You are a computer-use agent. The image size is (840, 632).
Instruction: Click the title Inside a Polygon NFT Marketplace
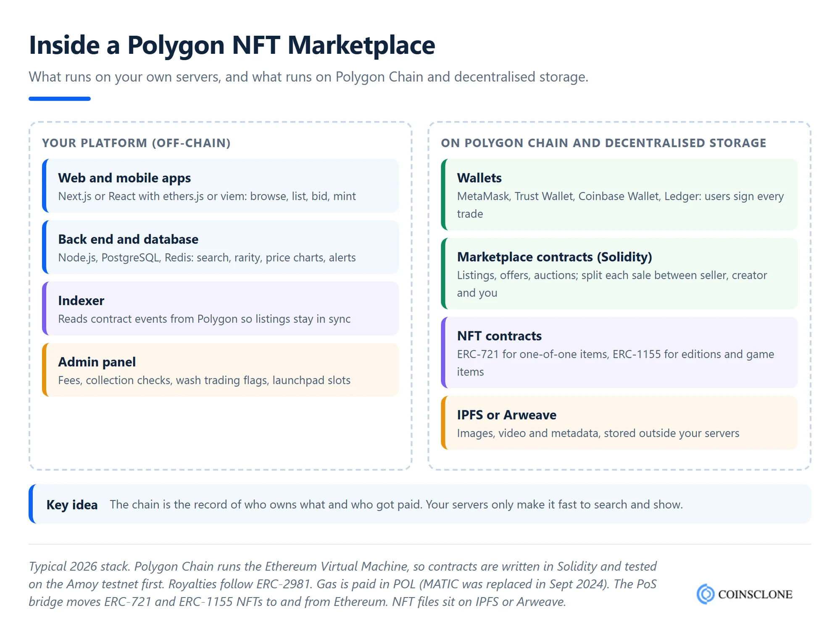point(232,45)
